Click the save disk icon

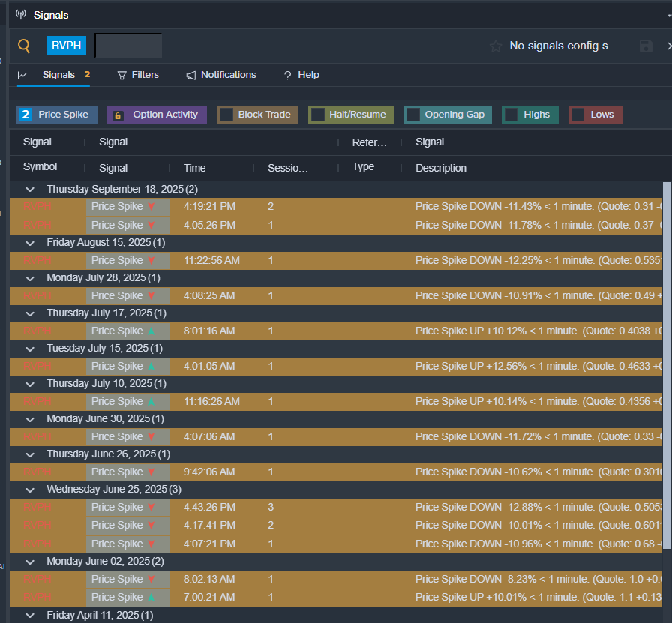[x=646, y=46]
